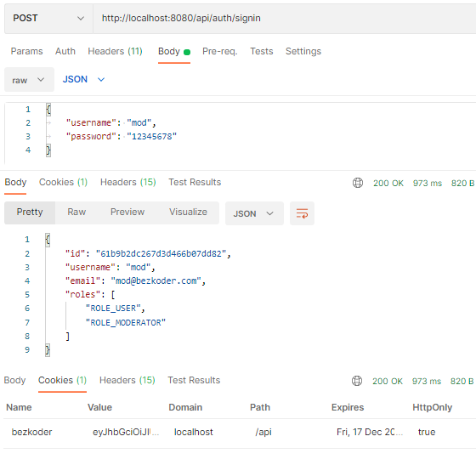Click the "email": "mod@bezkoder.com" line

click(x=135, y=280)
